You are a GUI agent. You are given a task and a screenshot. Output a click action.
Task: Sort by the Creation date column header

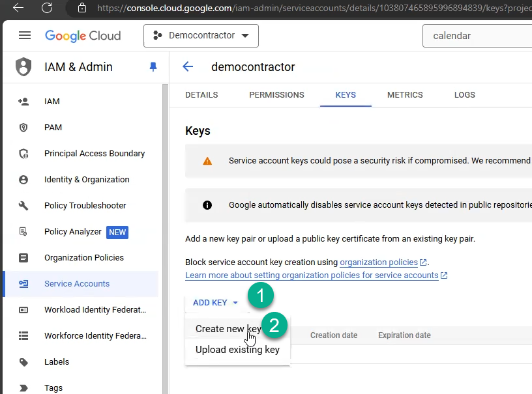tap(334, 335)
